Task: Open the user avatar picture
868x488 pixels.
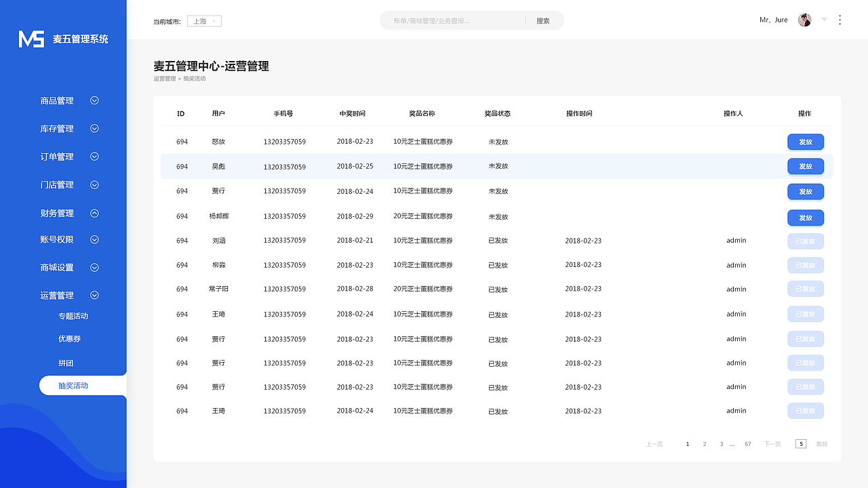Action: pyautogui.click(x=805, y=20)
